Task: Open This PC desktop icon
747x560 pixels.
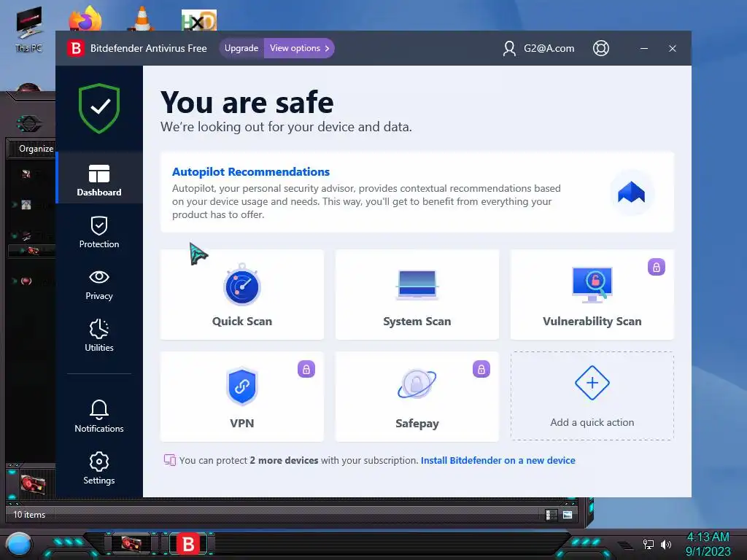Action: point(28,29)
